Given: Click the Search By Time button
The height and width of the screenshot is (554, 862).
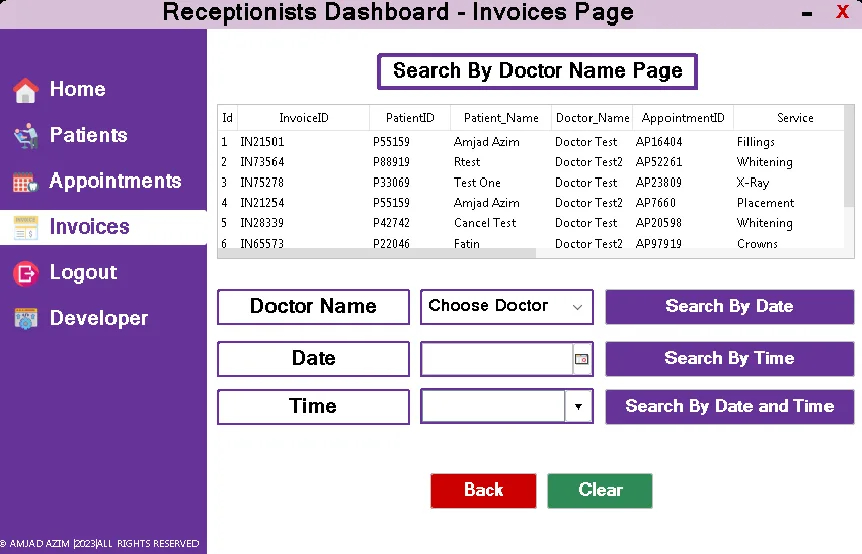Looking at the screenshot, I should [x=730, y=359].
